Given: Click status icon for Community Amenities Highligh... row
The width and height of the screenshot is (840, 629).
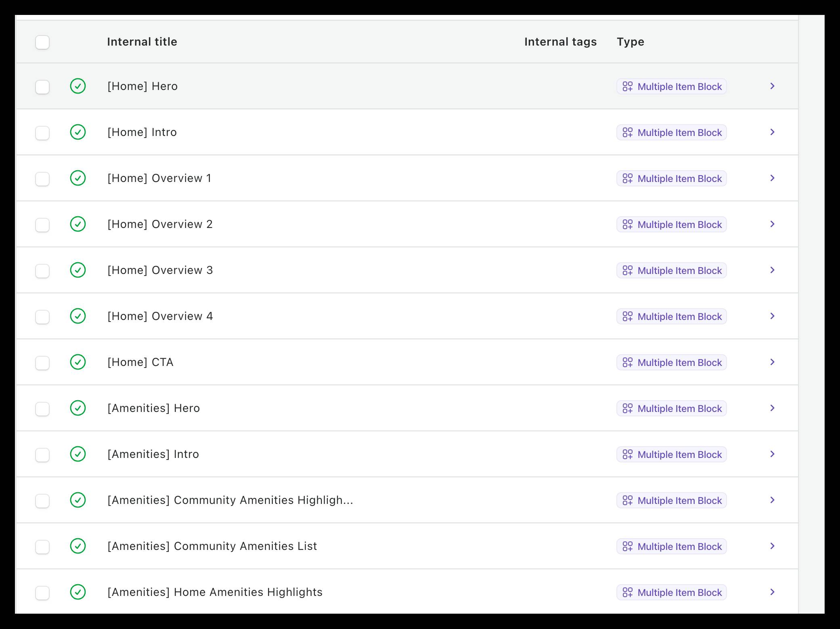Looking at the screenshot, I should point(78,500).
